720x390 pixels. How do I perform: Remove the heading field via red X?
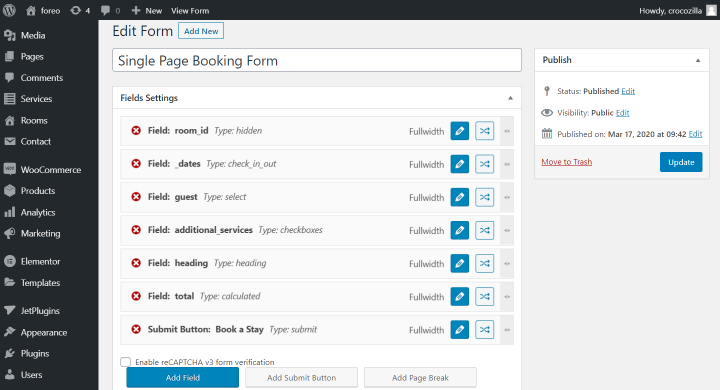[136, 263]
